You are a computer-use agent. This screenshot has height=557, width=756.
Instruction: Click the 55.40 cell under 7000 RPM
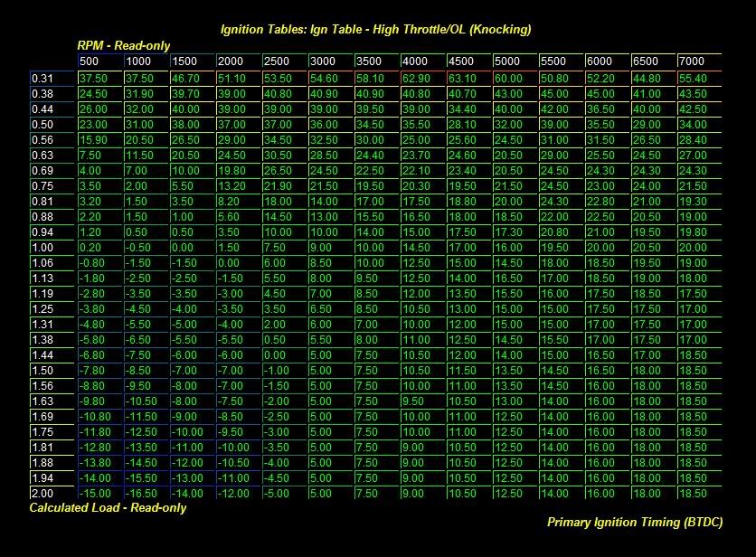[x=698, y=79]
